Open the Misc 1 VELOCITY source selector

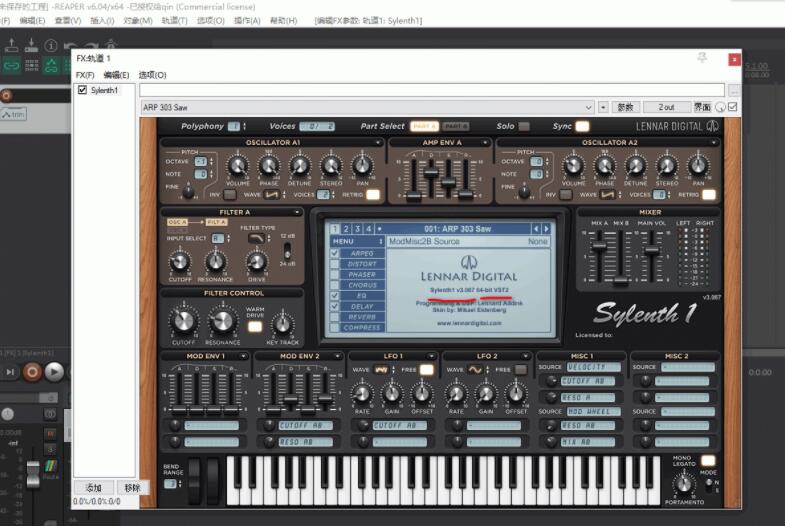coord(594,367)
